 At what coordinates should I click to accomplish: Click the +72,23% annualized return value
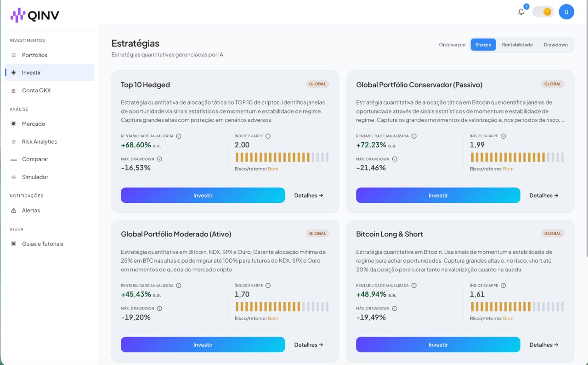[371, 145]
